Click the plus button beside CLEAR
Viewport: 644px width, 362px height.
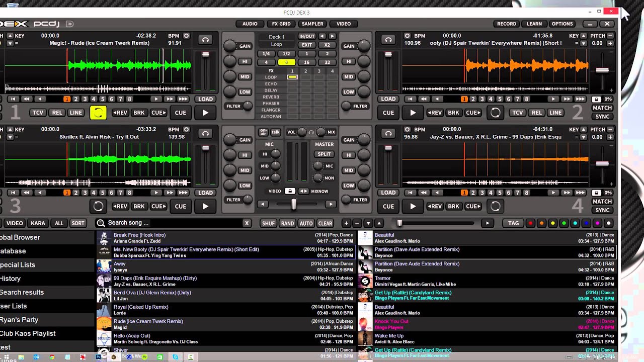(x=346, y=223)
